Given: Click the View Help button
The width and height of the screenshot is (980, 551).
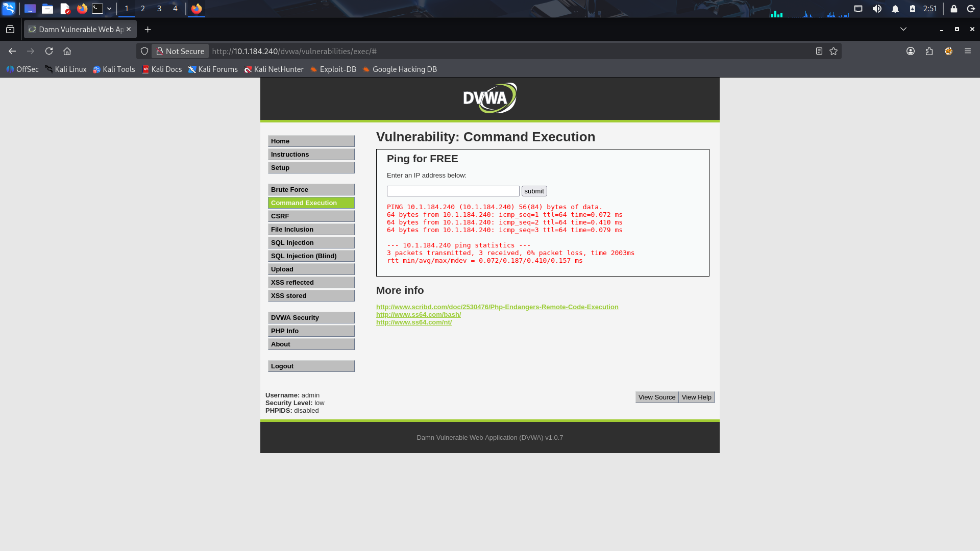Looking at the screenshot, I should pyautogui.click(x=697, y=397).
